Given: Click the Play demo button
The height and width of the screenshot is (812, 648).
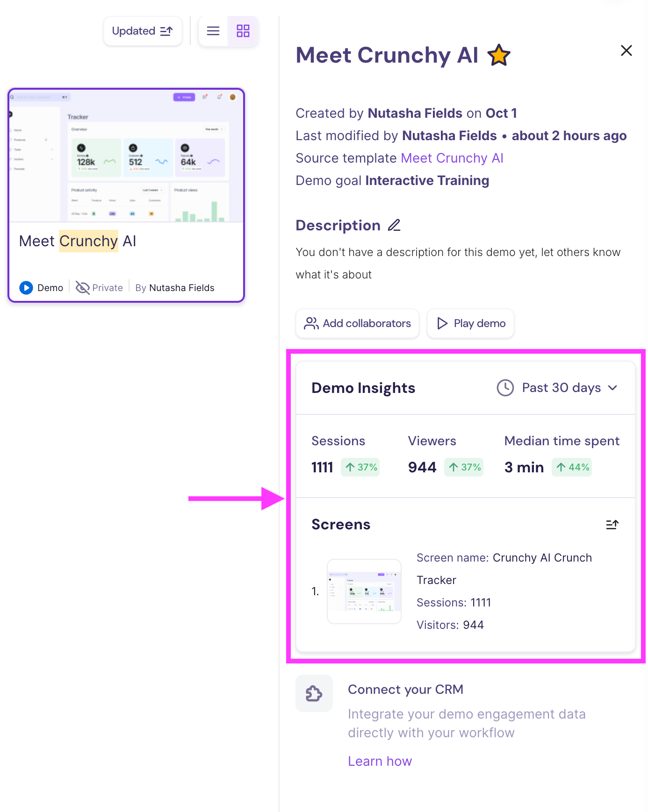Looking at the screenshot, I should pyautogui.click(x=470, y=323).
